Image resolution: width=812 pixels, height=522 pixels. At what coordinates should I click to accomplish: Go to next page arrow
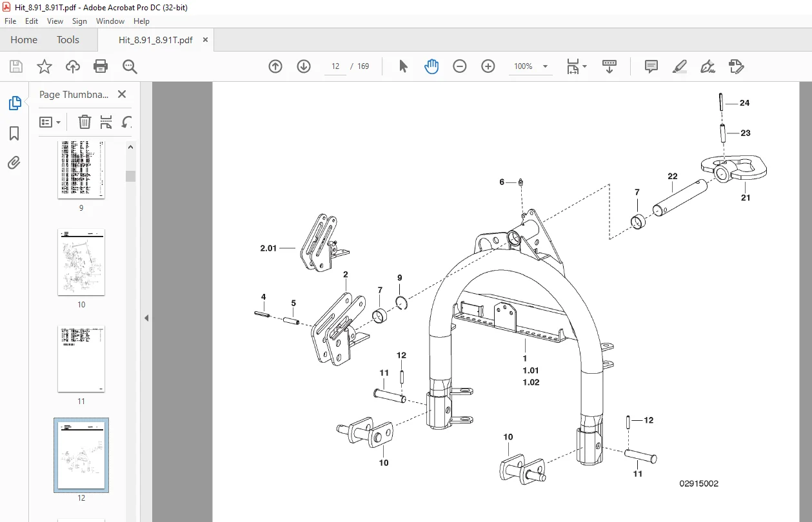click(304, 66)
